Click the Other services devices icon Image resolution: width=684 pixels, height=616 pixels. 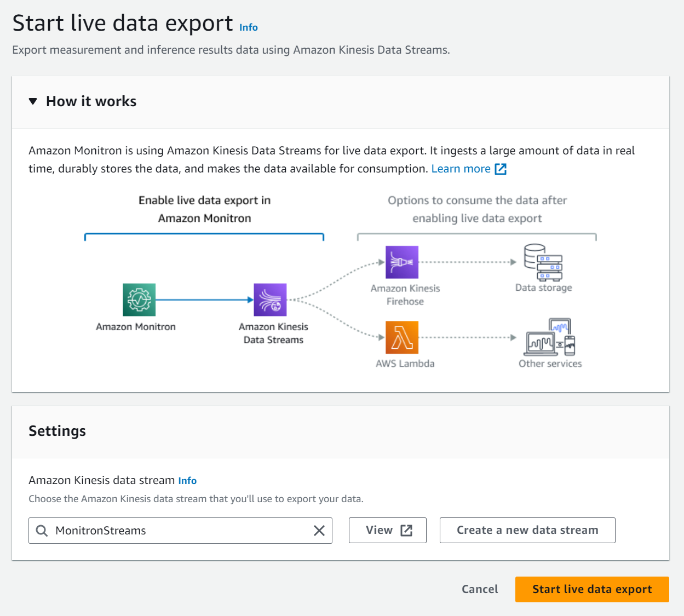[x=549, y=338]
